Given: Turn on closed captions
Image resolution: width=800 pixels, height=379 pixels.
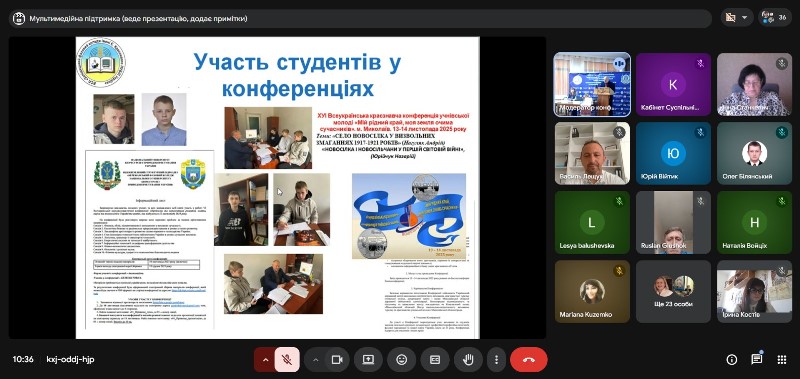Looking at the screenshot, I should coord(435,360).
